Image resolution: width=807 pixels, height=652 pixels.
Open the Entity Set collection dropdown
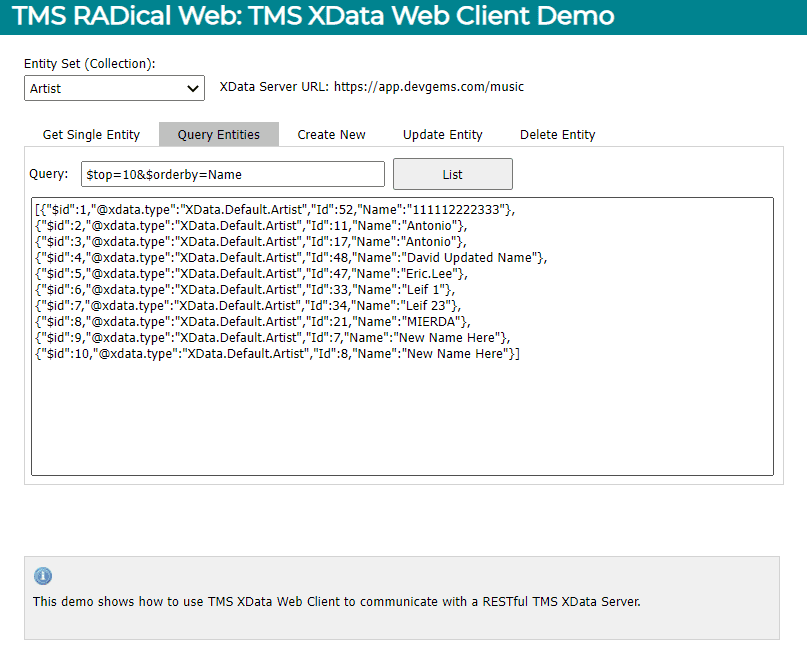click(x=114, y=88)
